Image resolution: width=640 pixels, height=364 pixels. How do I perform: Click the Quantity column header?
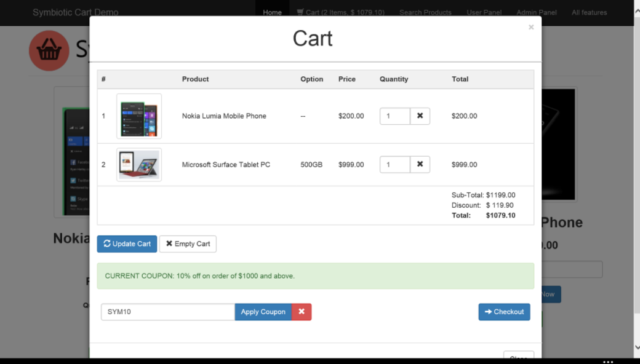pyautogui.click(x=394, y=79)
